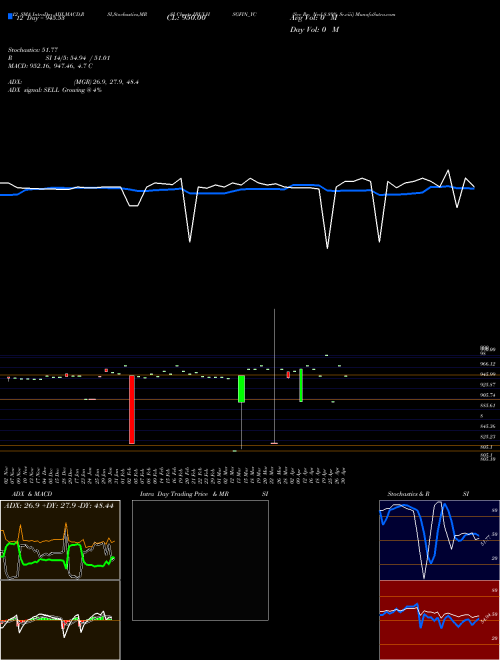Click the 'Day Vol: 0 M' text

(x=314, y=30)
